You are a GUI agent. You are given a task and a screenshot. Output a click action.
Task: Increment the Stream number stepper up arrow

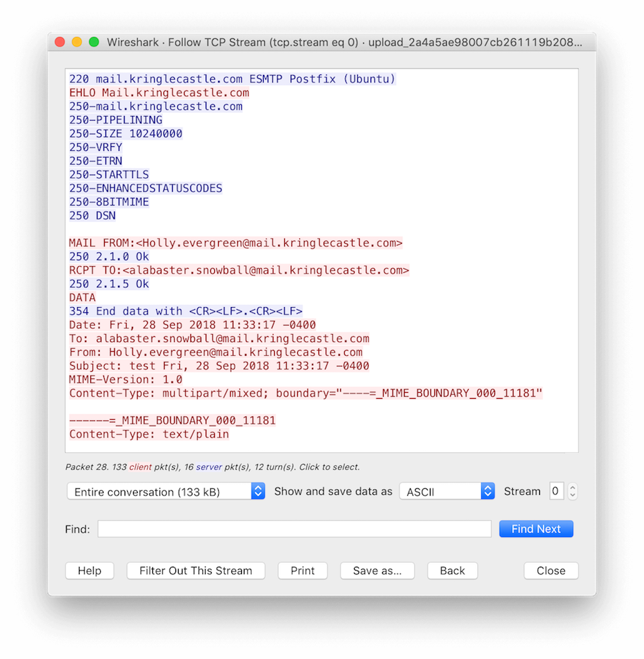[572, 488]
